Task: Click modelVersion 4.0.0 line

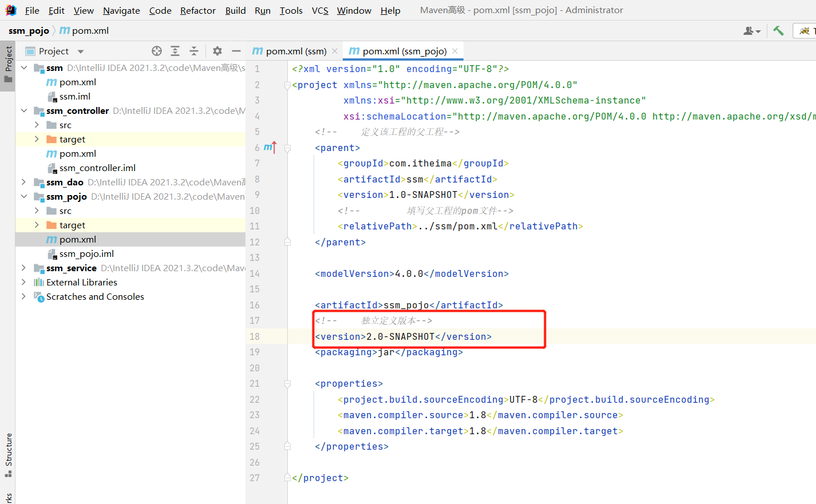Action: (411, 273)
